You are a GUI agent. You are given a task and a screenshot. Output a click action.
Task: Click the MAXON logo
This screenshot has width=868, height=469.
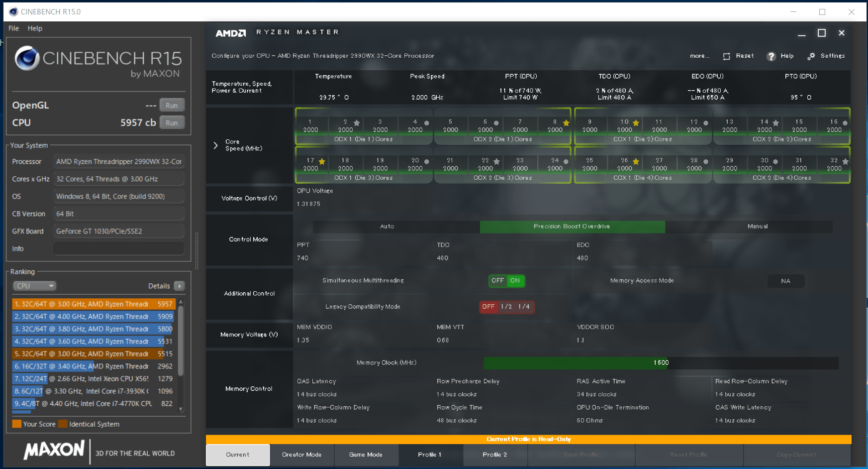54,450
